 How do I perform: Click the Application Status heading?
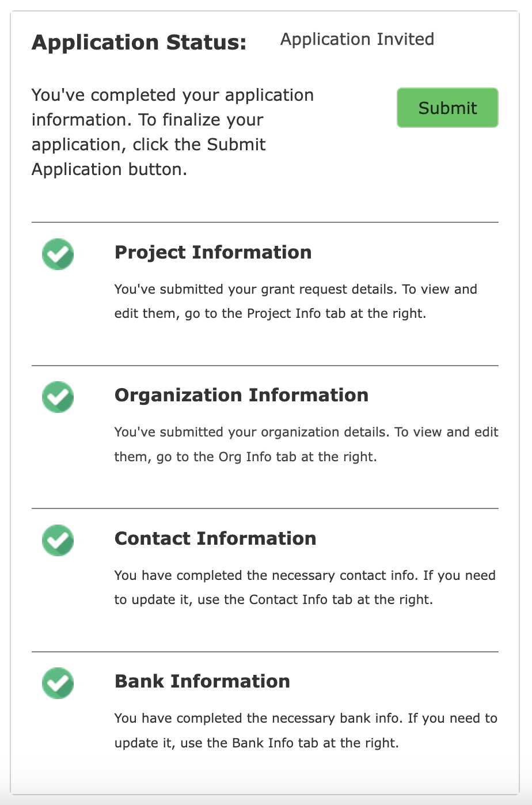139,43
